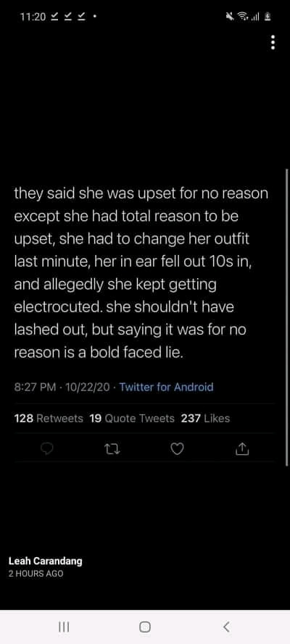The width and height of the screenshot is (290, 644).
Task: Tap the Wi-Fi status icon
Action: (242, 17)
